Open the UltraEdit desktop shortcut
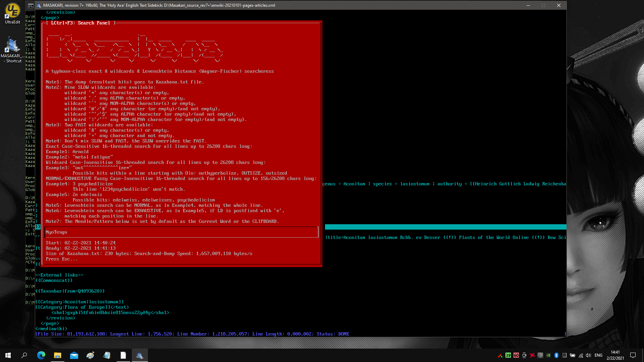This screenshot has width=644, height=362. pos(12,13)
